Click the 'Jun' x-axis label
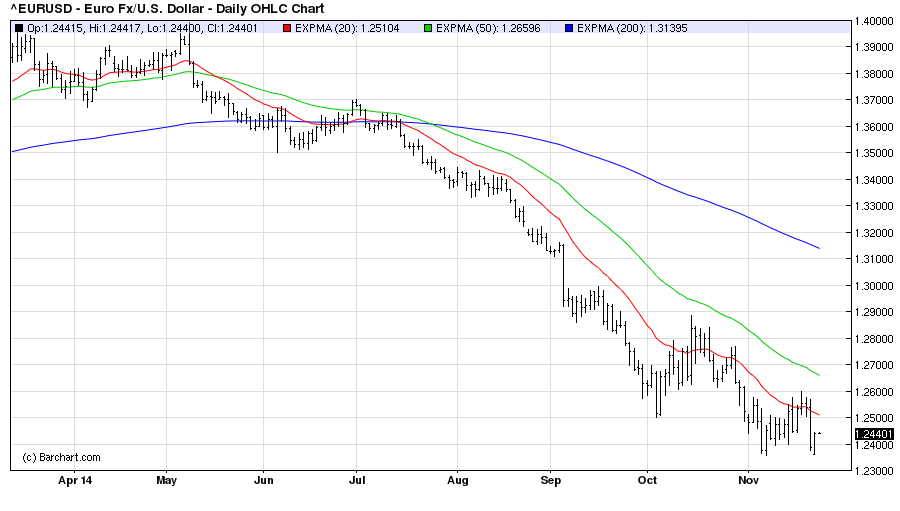The height and width of the screenshot is (511, 900). (x=263, y=480)
